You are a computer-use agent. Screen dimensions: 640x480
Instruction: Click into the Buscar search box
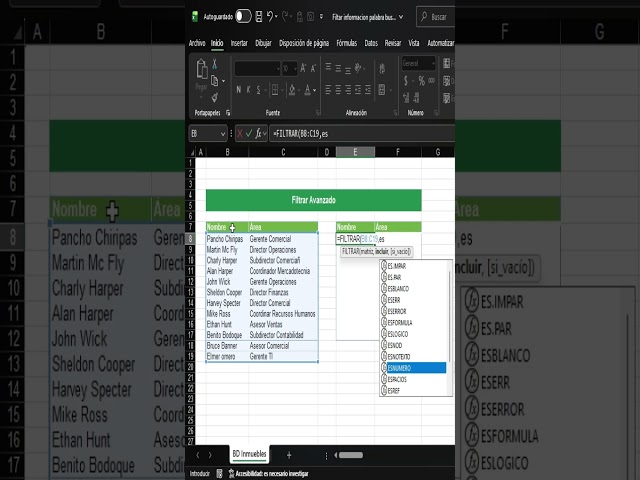(x=436, y=17)
